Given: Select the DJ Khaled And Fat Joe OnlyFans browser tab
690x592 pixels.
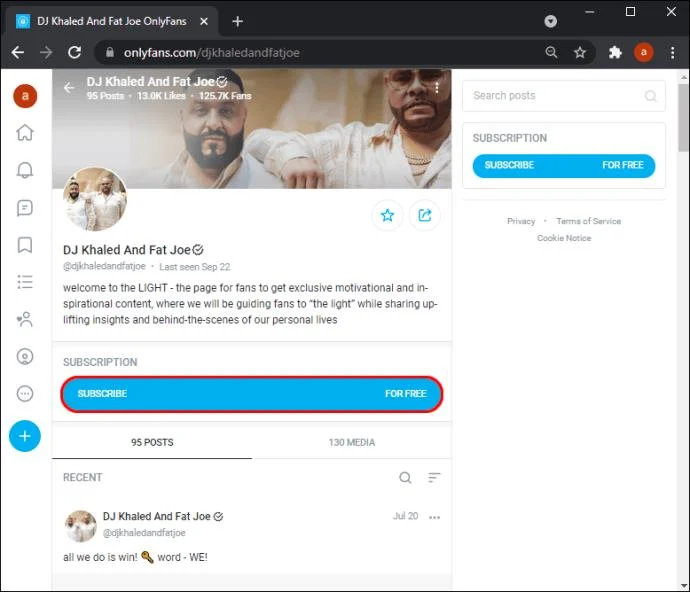Looking at the screenshot, I should [111, 21].
